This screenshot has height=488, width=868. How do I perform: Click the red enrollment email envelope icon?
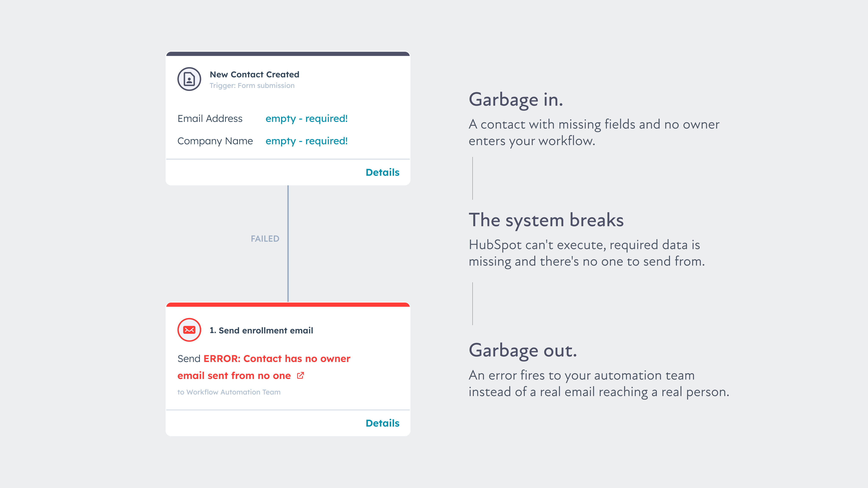189,330
